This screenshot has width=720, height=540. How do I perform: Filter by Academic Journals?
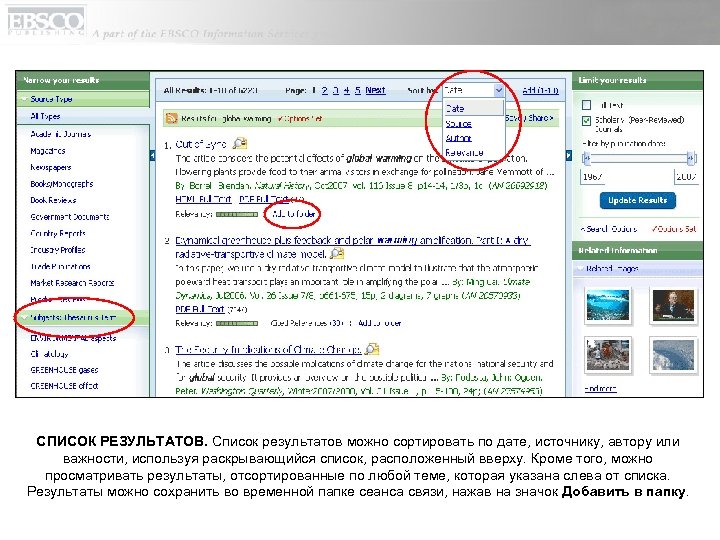click(x=61, y=134)
